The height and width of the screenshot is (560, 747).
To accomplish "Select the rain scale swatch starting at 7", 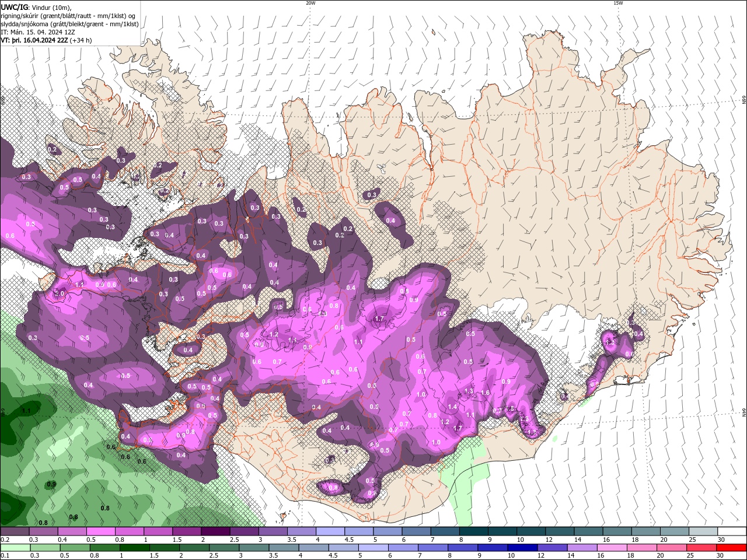I will click(x=432, y=548).
